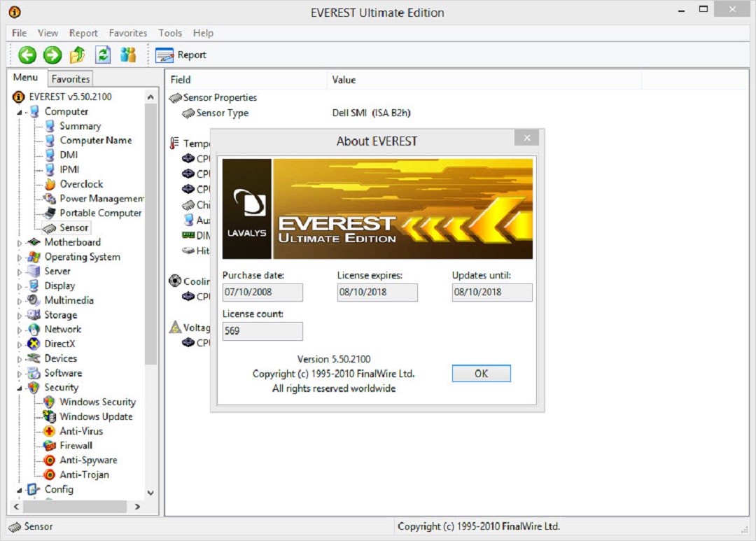Click the Updates until field

click(492, 293)
